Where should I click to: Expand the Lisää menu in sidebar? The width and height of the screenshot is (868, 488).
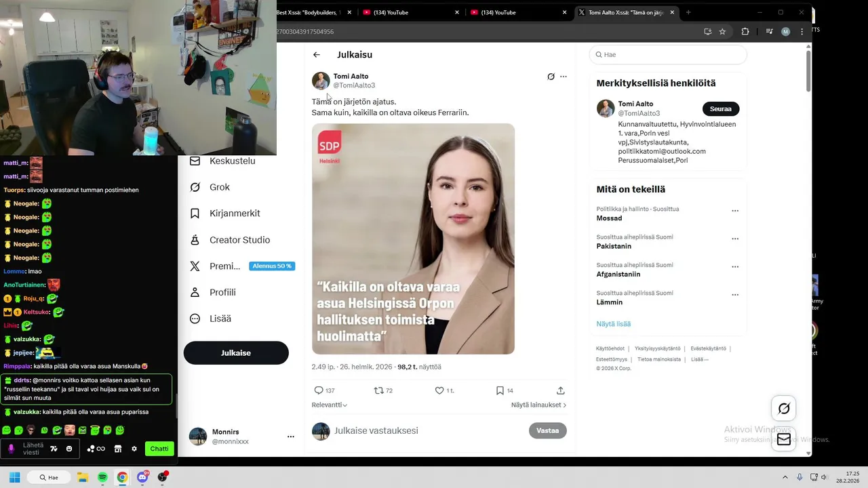tap(211, 319)
